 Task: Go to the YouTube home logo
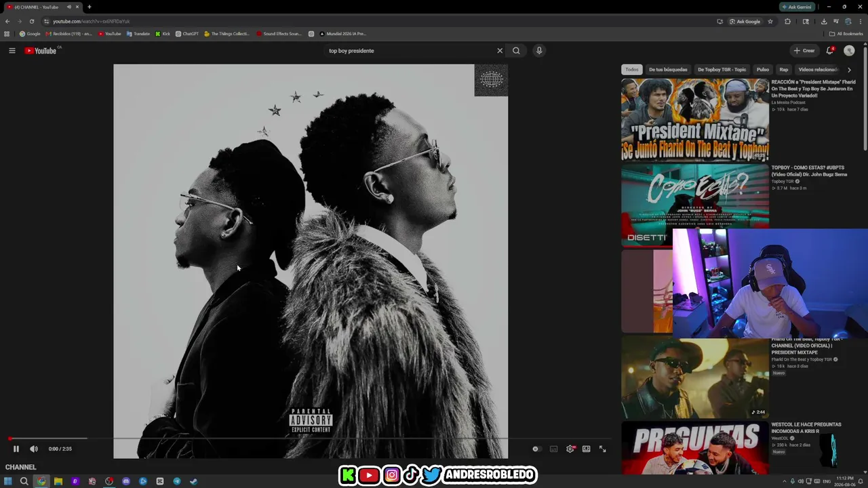(x=42, y=51)
